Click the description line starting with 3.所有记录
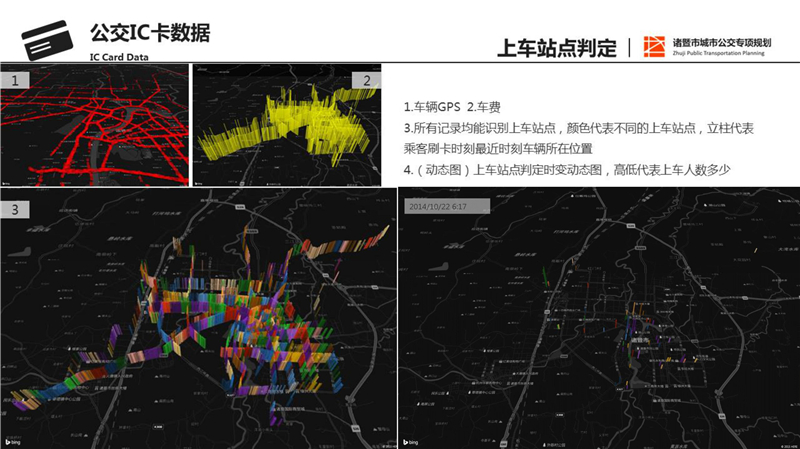800x449 pixels. point(578,128)
